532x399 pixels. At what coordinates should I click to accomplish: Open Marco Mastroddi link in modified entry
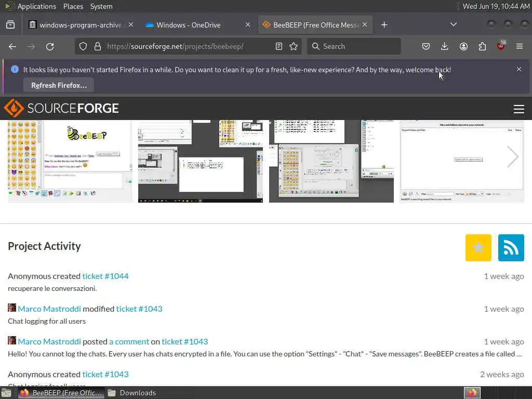point(49,309)
